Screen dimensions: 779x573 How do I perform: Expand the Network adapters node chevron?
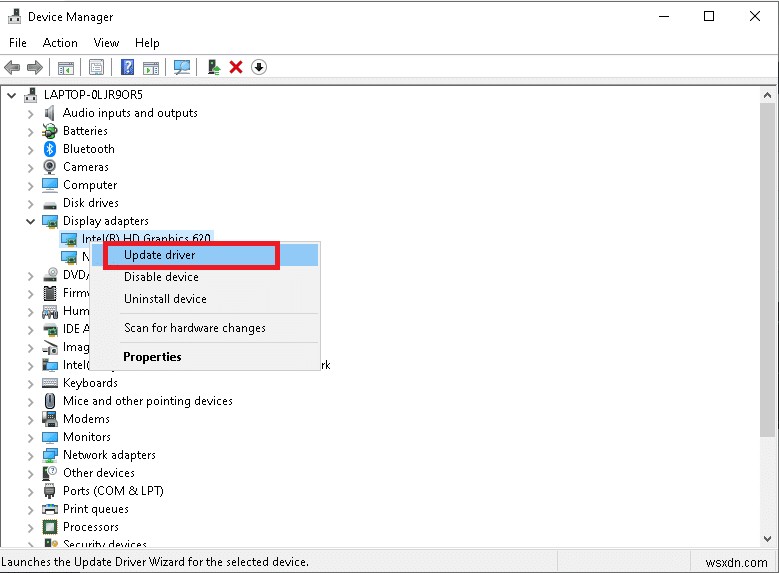click(x=30, y=456)
